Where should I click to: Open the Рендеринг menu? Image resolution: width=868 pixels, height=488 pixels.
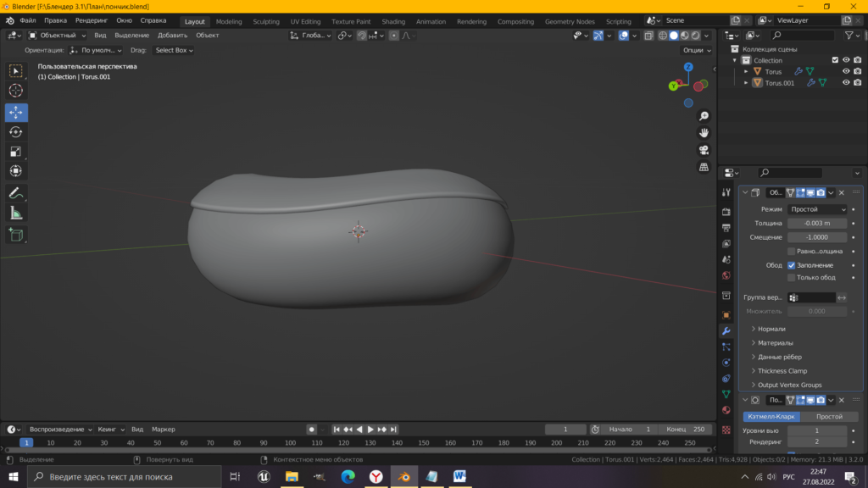pos(92,19)
